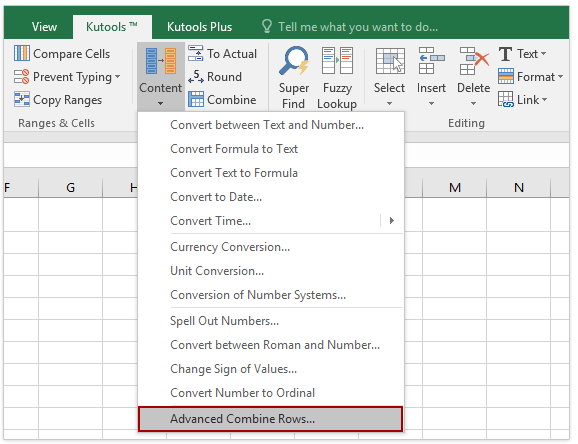
Task: Choose Convert Text to Formula
Action: [271, 173]
